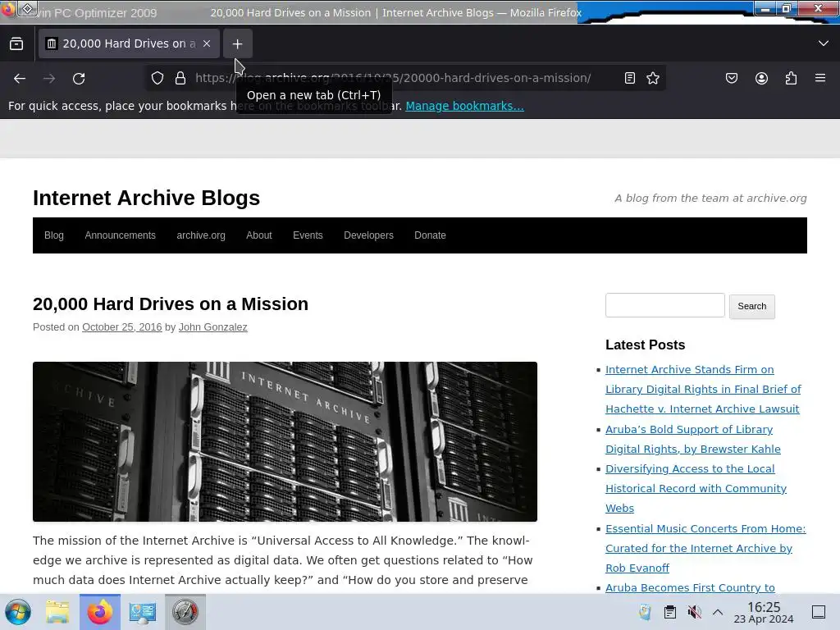This screenshot has height=630, width=840.
Task: Open Internet Archive Stands Firm post link
Action: tap(703, 389)
